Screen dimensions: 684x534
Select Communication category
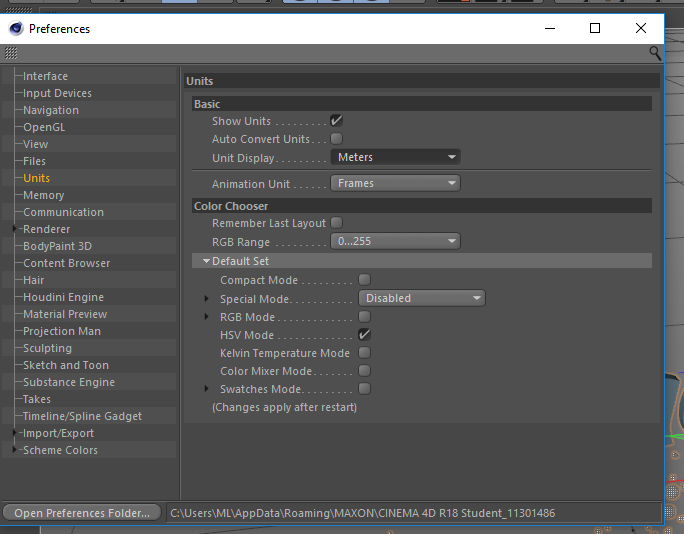63,212
